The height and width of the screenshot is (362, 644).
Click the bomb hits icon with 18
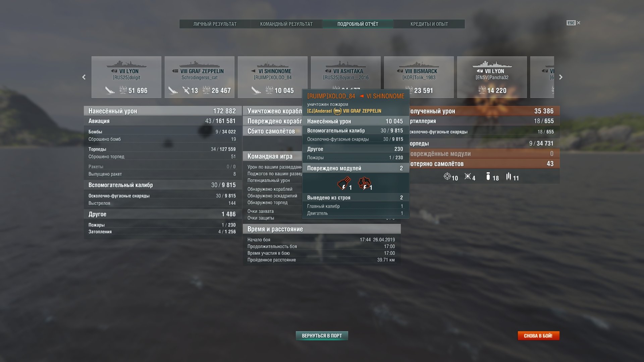[x=488, y=176]
